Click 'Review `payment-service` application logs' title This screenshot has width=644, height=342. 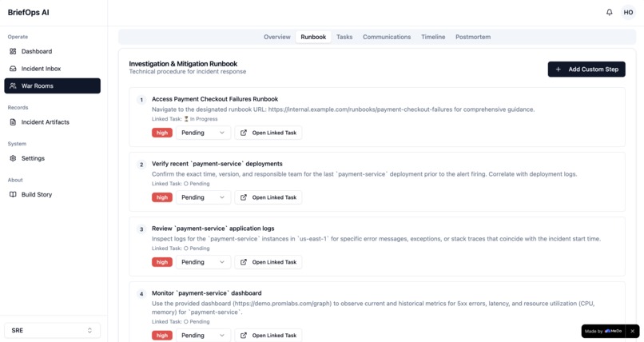coord(213,229)
